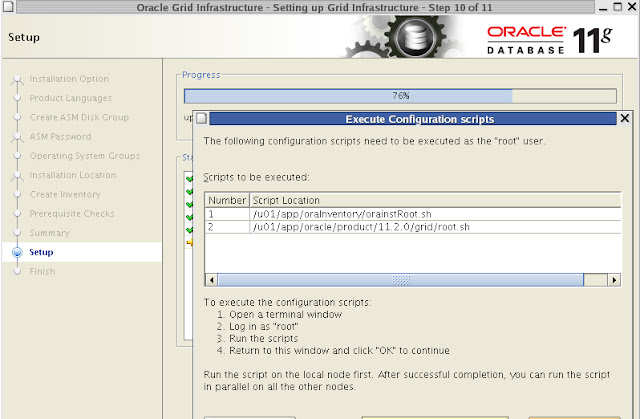Click row number 1 cell
Viewport: 640px width, 419px height.
pyautogui.click(x=227, y=214)
